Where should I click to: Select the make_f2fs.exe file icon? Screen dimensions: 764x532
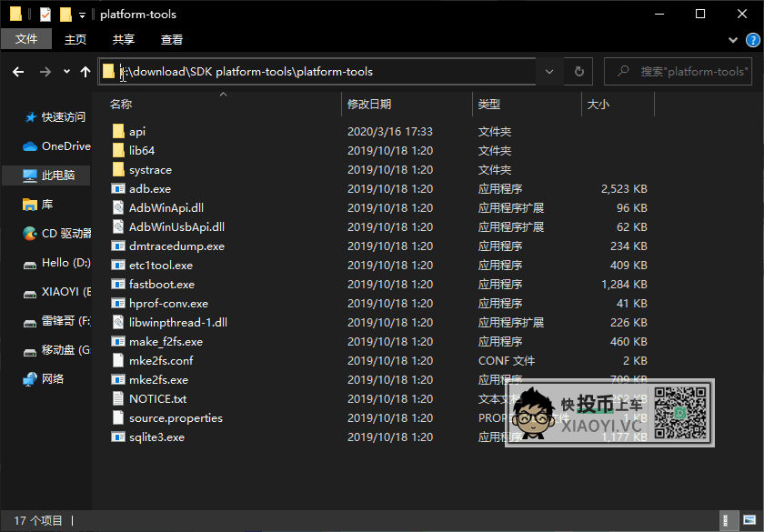pos(118,342)
